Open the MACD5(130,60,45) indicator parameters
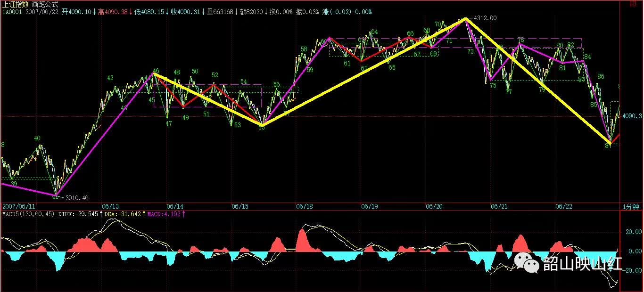644x292 pixels. point(28,214)
